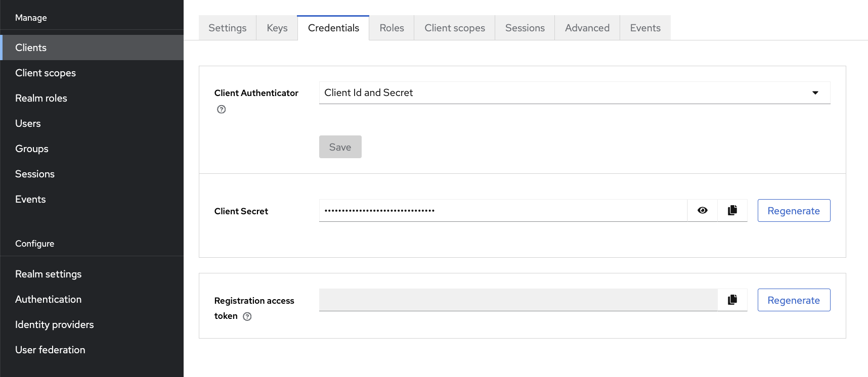Show the hidden Client Secret with eye icon

pos(702,210)
